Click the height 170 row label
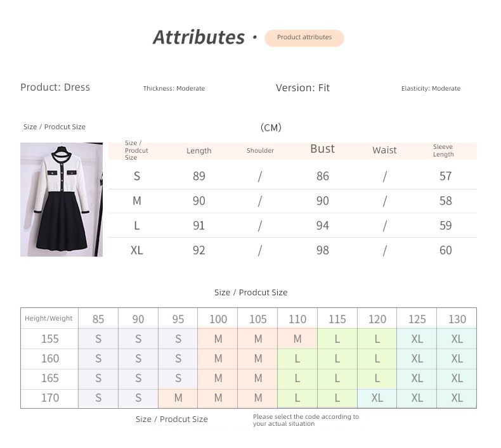The image size is (501, 448). pos(50,398)
